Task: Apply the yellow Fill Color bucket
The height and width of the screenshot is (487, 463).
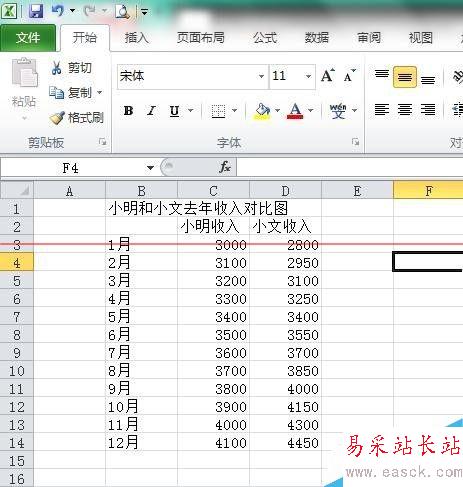Action: coord(262,111)
